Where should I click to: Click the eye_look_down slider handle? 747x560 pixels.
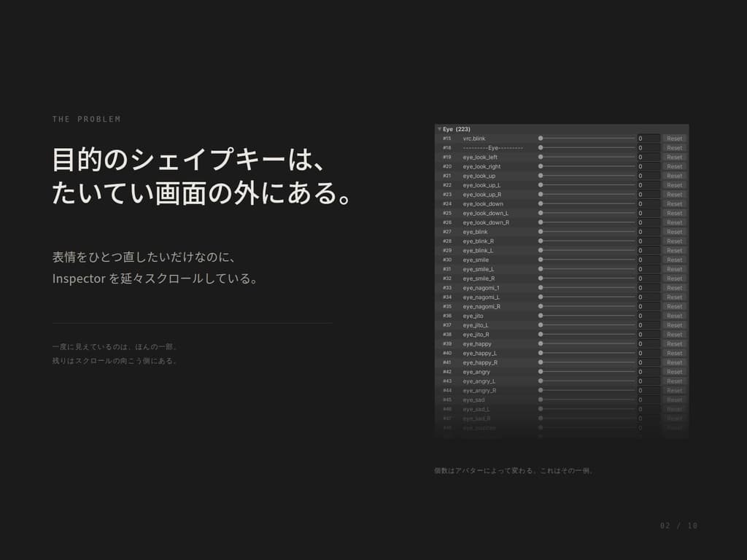tap(541, 204)
